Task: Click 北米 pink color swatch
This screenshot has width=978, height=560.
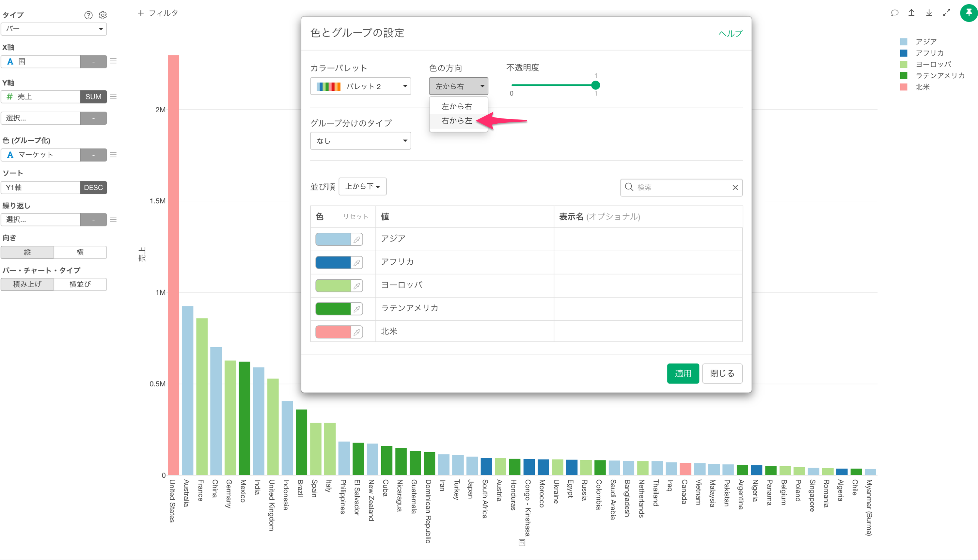Action: (333, 332)
